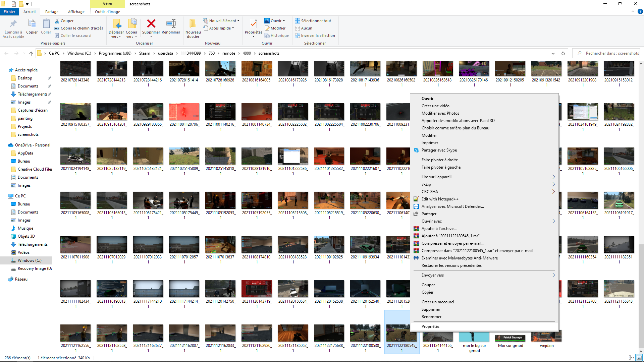Click the Historique ribbon item

tap(277, 36)
